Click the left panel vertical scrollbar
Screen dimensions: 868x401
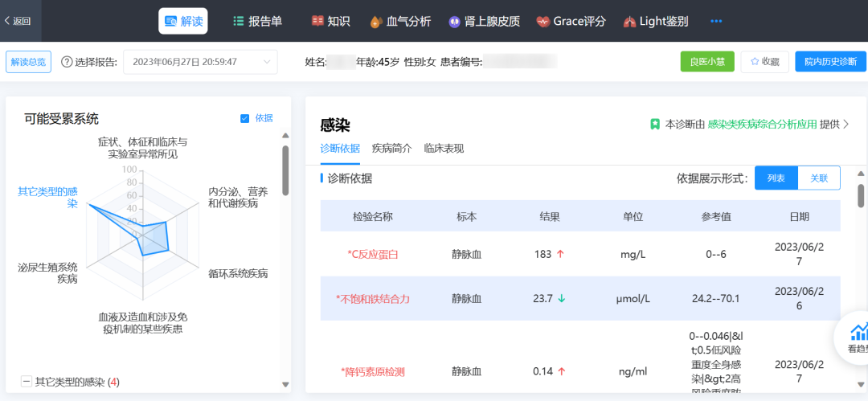pos(285,170)
